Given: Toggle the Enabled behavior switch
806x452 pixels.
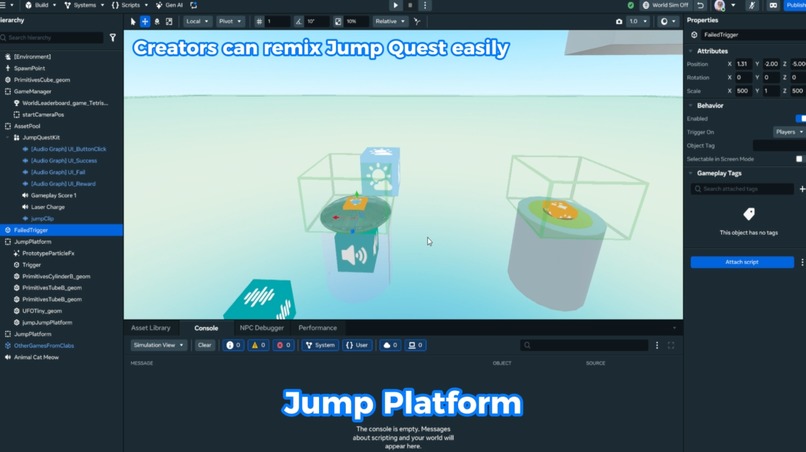Looking at the screenshot, I should click(x=801, y=119).
